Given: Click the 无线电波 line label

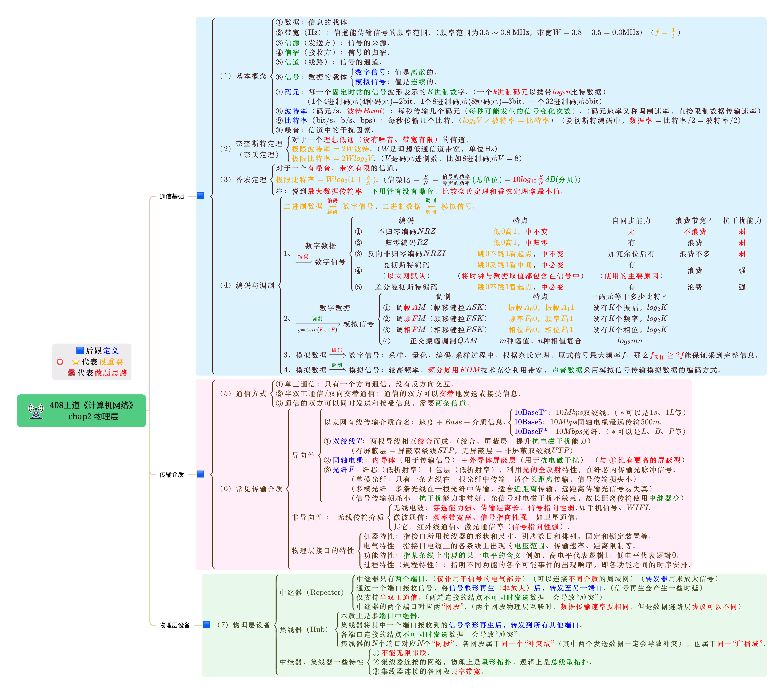Looking at the screenshot, I should [409, 508].
